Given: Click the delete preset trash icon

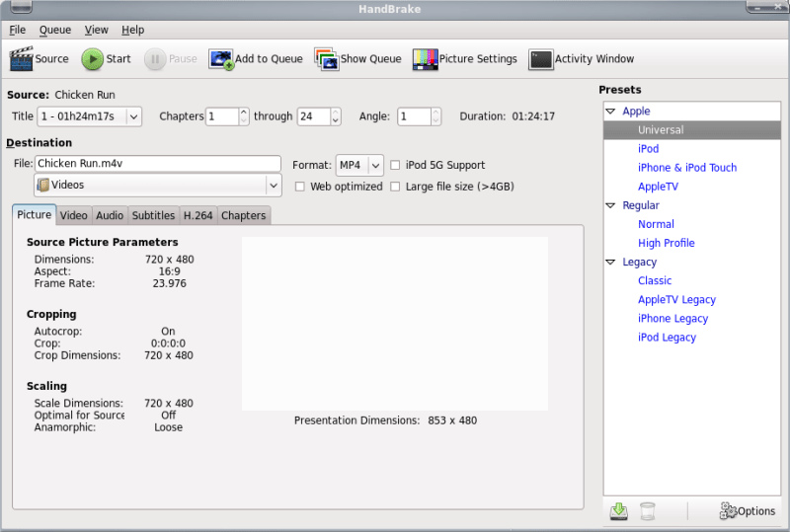Looking at the screenshot, I should click(x=647, y=510).
